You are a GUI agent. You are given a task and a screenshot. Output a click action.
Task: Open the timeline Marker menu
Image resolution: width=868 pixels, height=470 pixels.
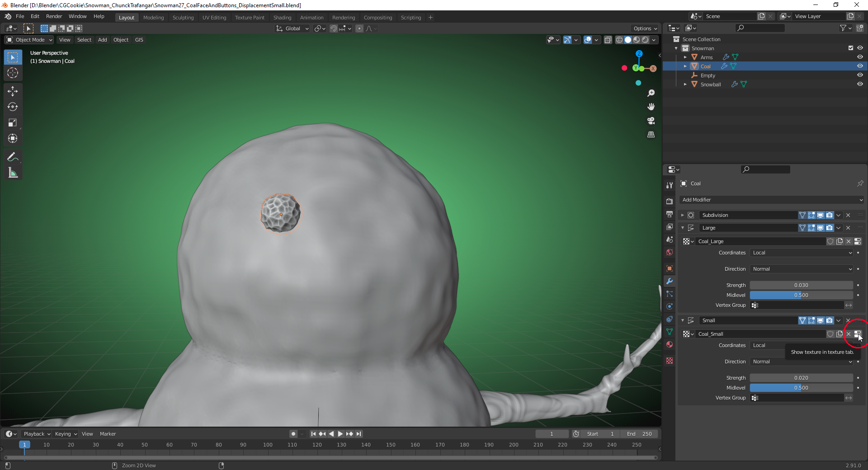coord(108,434)
